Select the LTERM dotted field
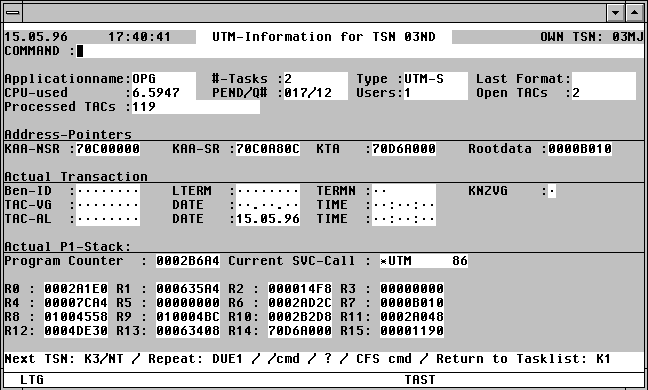The image size is (648, 390). tap(268, 191)
